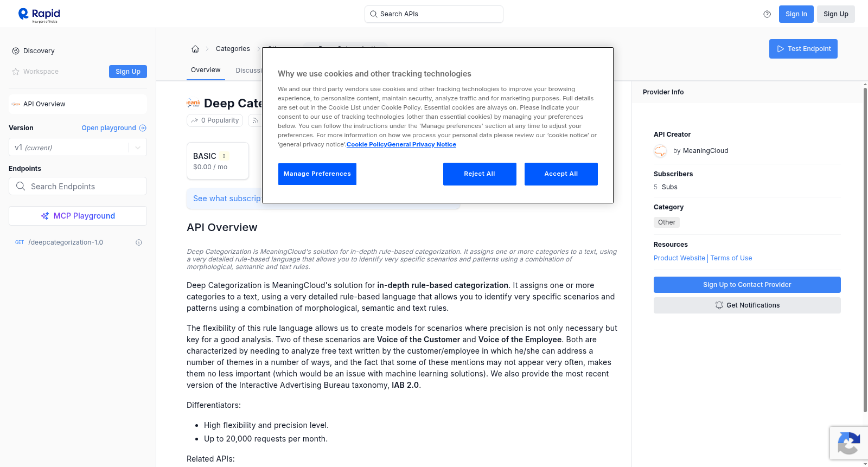
Task: Open the Terms of Use link
Action: pos(731,258)
